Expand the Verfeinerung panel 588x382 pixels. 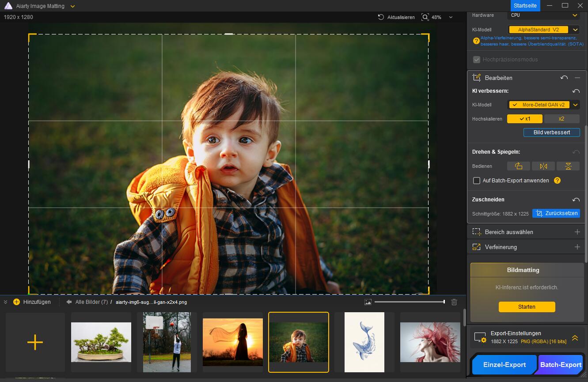coord(577,247)
